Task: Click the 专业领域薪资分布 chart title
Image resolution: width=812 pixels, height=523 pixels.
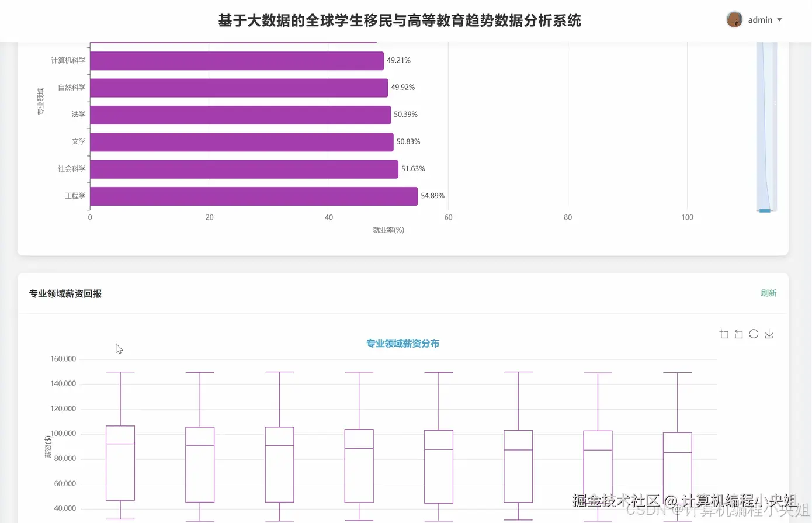Action: pos(402,344)
